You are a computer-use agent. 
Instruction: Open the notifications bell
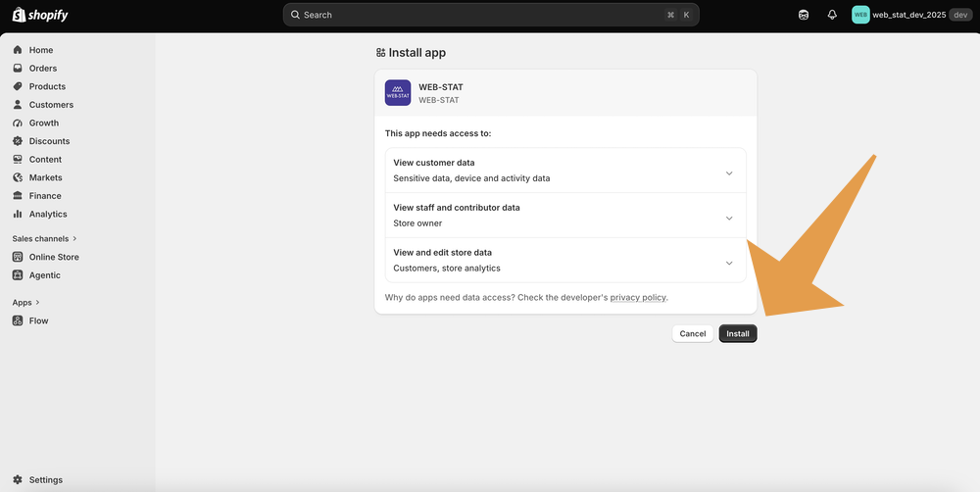(832, 15)
